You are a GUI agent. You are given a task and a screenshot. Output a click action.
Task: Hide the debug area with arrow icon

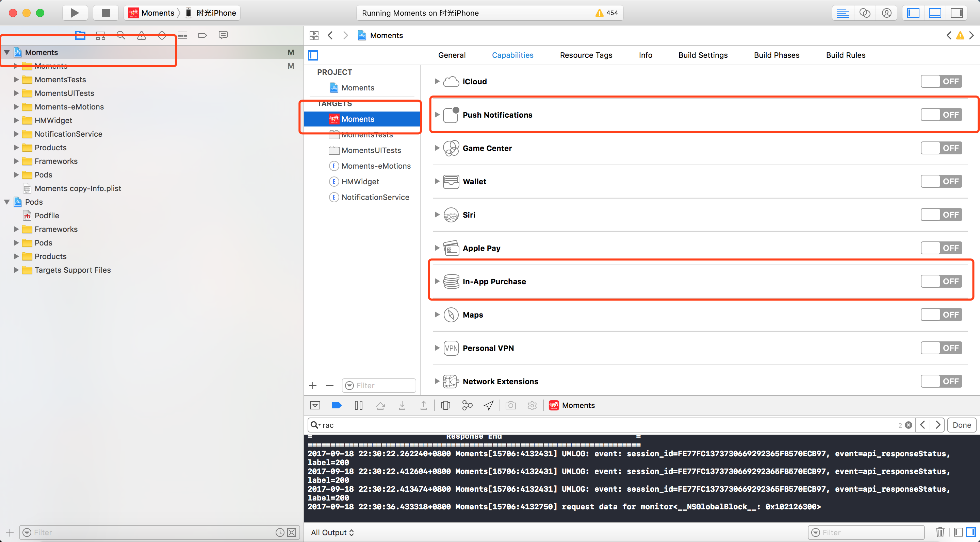(x=315, y=405)
